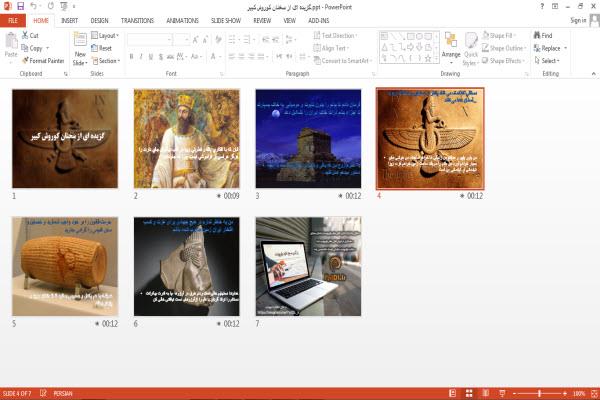Open the Layout dropdown
This screenshot has width=600, height=400.
click(105, 35)
